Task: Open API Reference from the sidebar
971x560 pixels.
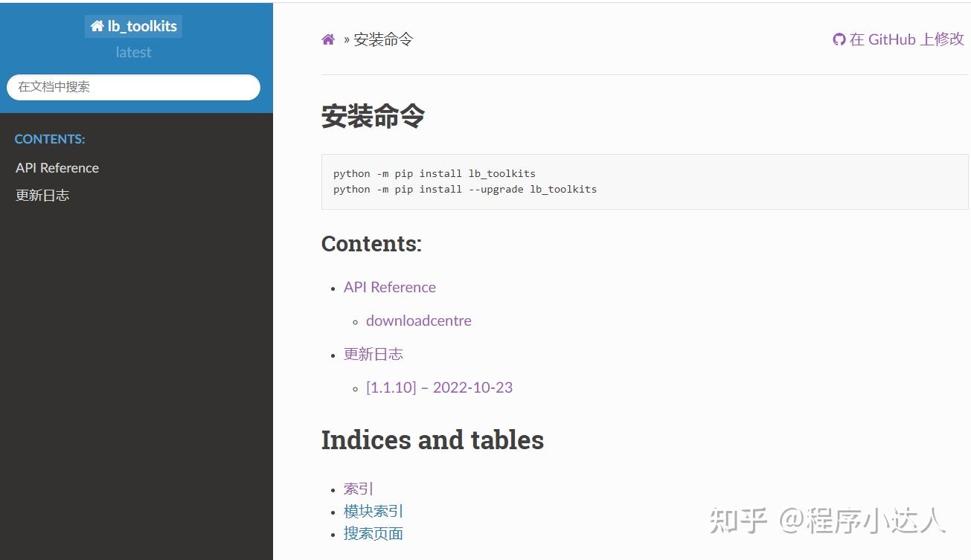Action: coord(57,167)
